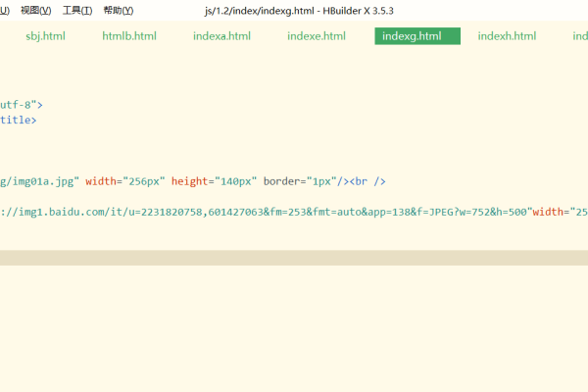The width and height of the screenshot is (588, 392).
Task: Click the img01a.jpg file path in code
Action: coord(41,180)
